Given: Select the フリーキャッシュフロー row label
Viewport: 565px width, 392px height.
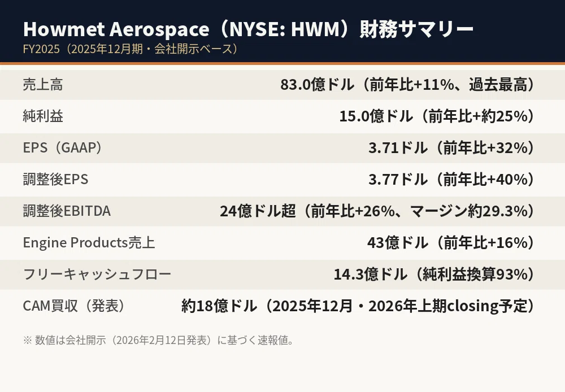Looking at the screenshot, I should coord(97,275).
